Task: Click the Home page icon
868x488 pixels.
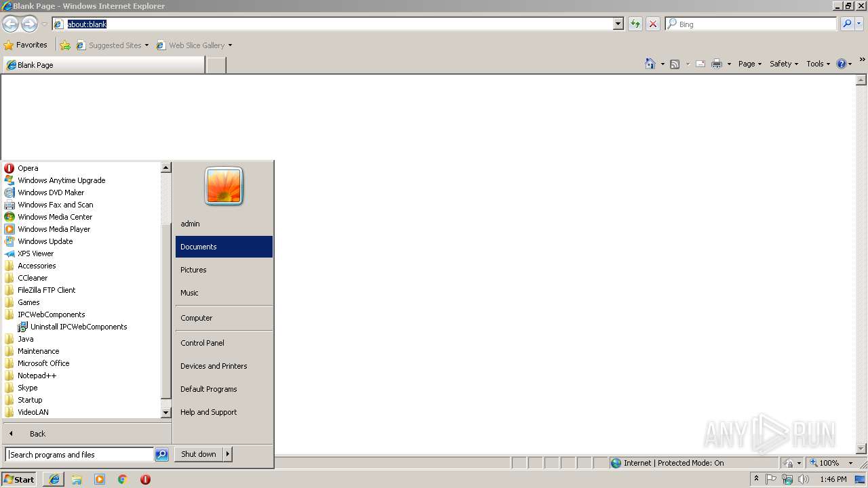Action: [x=650, y=64]
